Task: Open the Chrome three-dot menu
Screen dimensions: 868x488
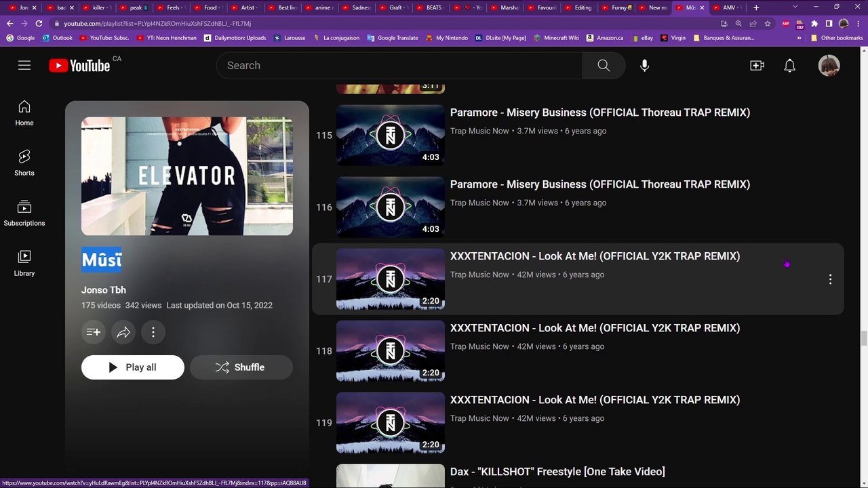Action: pos(858,23)
